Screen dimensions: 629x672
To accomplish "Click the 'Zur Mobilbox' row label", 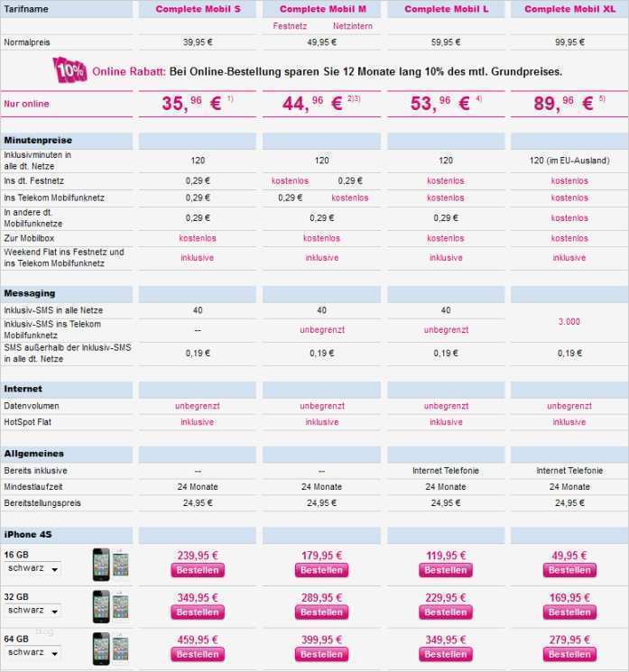I will 29,238.
